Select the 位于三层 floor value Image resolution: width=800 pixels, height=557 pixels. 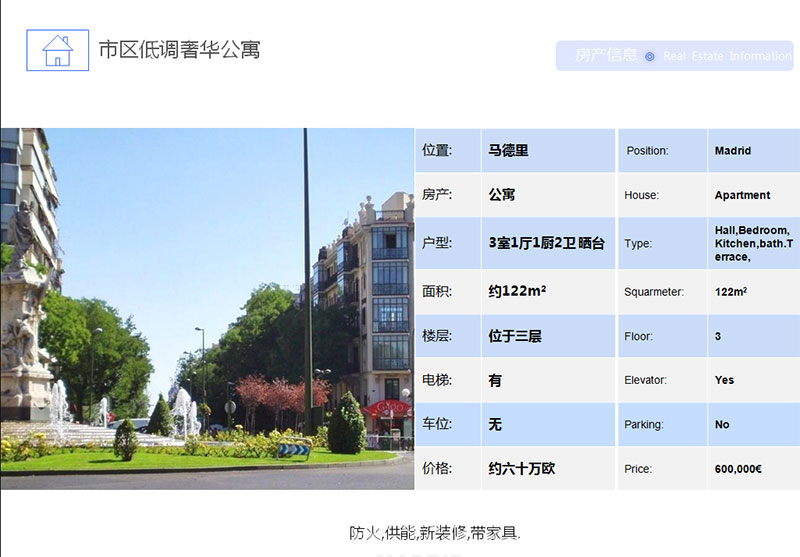coord(515,336)
